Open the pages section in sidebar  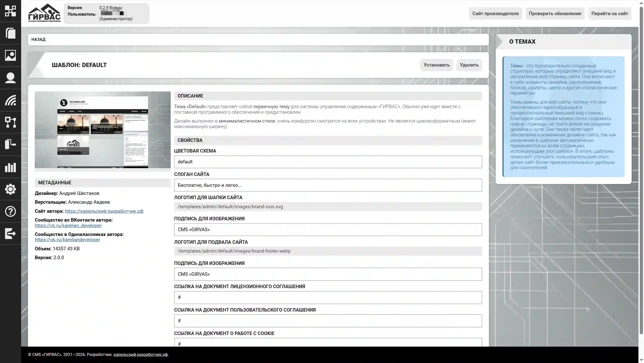pyautogui.click(x=10, y=33)
